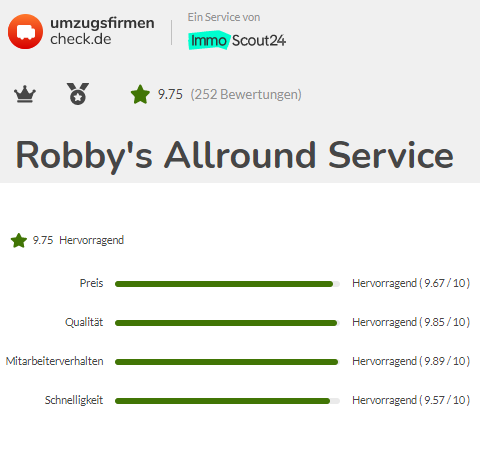The image size is (480, 467).
Task: Click the Qualität rating progress bar
Action: (x=227, y=323)
